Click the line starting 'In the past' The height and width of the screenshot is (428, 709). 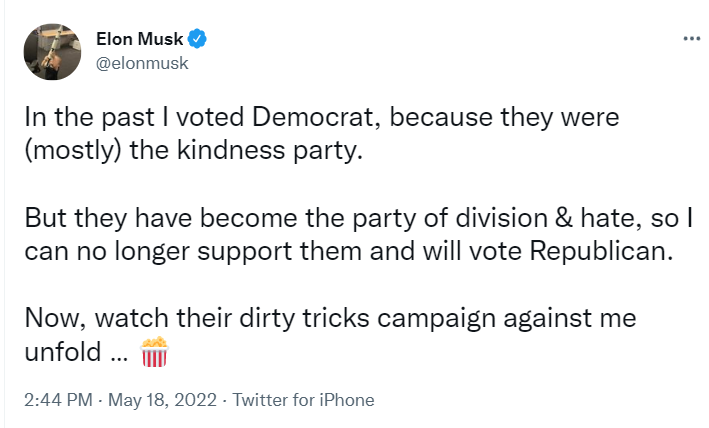pyautogui.click(x=320, y=117)
